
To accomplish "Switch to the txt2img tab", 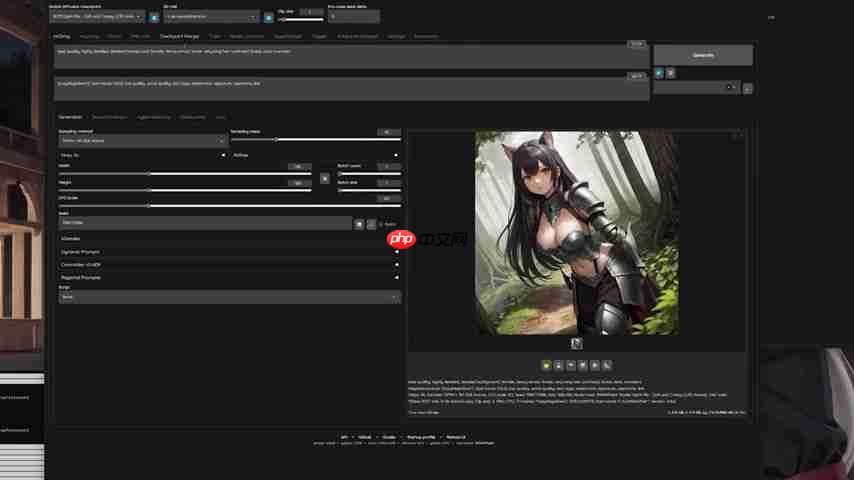I will pos(62,37).
